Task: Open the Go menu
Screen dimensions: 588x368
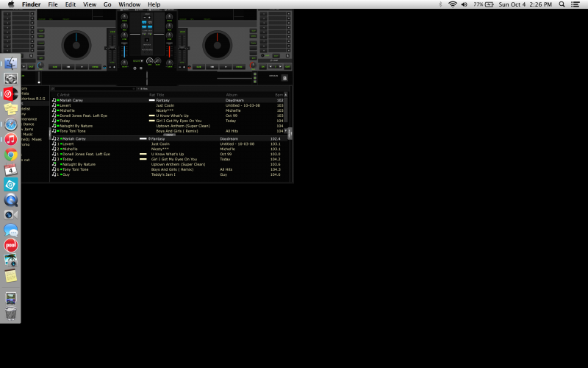Action: [107, 4]
